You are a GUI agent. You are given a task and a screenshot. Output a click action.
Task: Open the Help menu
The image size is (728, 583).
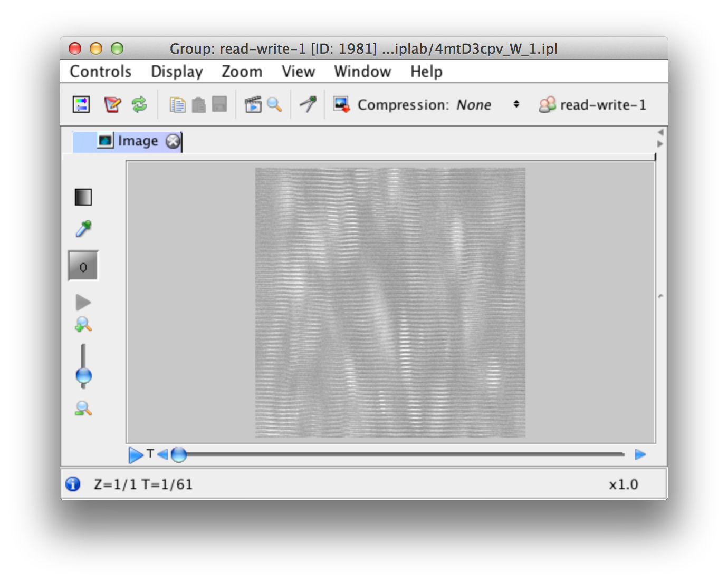click(426, 71)
